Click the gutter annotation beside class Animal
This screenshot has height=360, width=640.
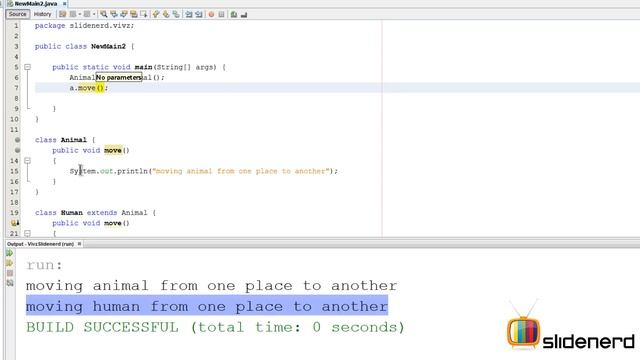pos(17,140)
